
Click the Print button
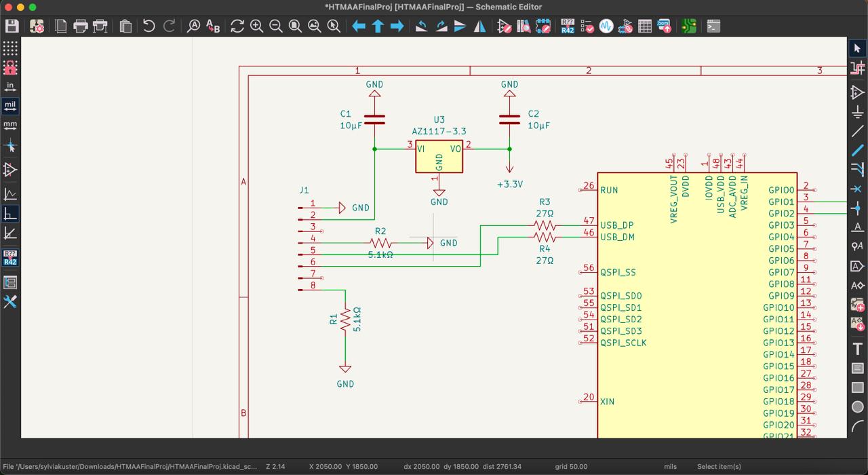[x=81, y=26]
